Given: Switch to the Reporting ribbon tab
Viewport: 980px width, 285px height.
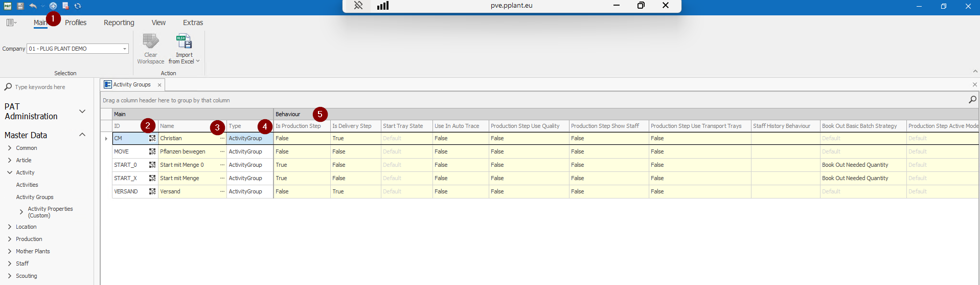Looking at the screenshot, I should click(119, 23).
